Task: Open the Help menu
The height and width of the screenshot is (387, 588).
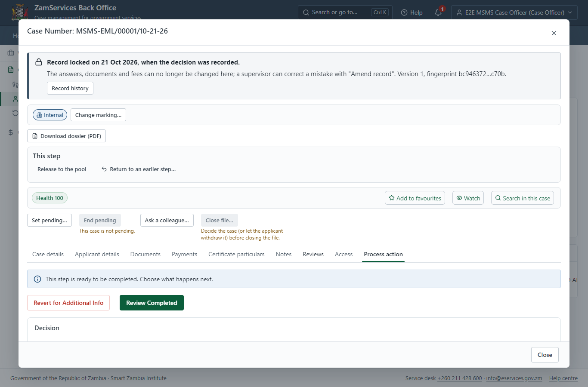Action: click(412, 12)
